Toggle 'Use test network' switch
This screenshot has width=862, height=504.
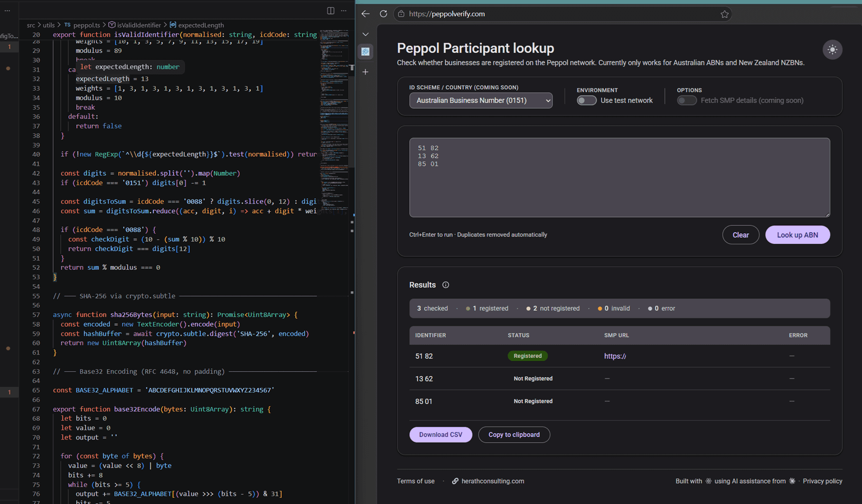586,100
